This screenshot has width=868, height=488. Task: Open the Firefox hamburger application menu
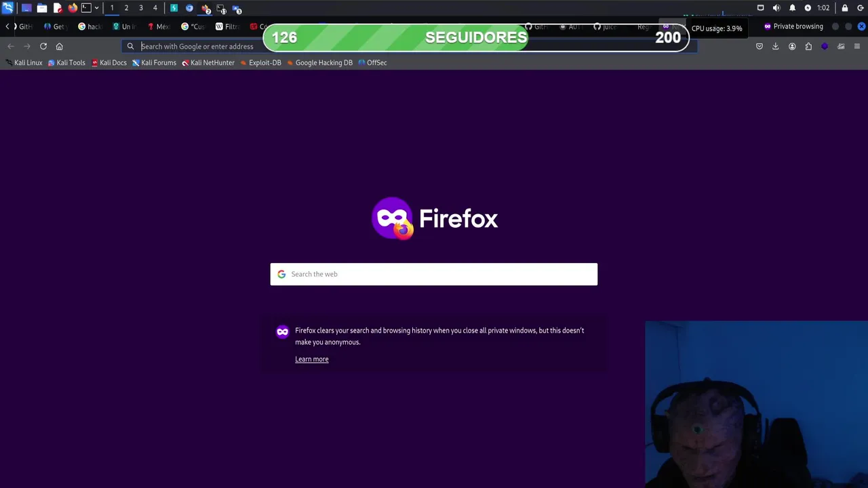[x=857, y=46]
